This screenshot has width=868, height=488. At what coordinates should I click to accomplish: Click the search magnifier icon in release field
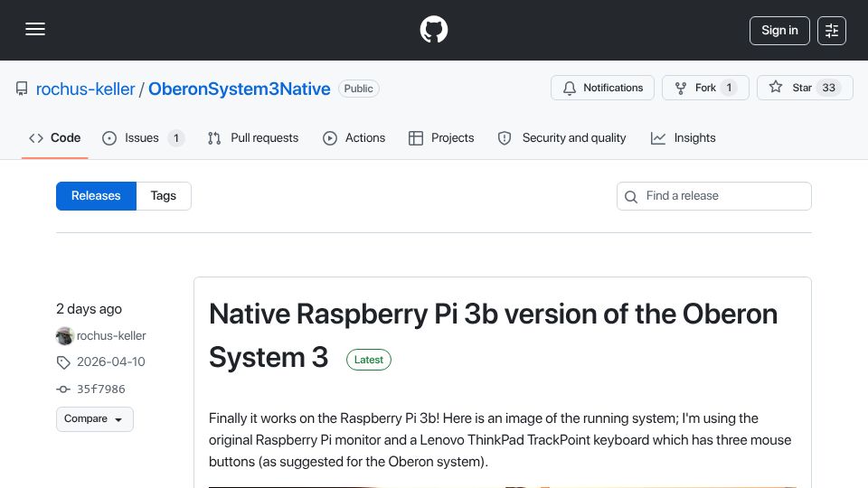(x=630, y=196)
